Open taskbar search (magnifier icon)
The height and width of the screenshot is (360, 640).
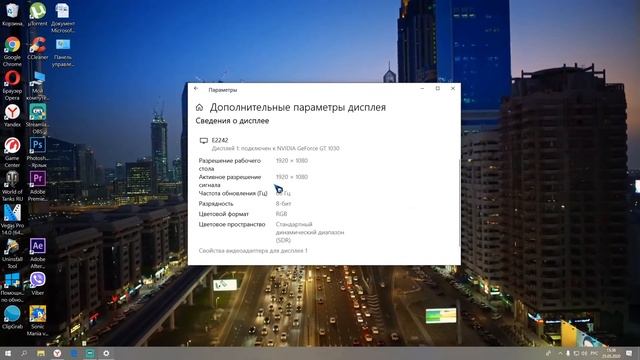(24, 353)
